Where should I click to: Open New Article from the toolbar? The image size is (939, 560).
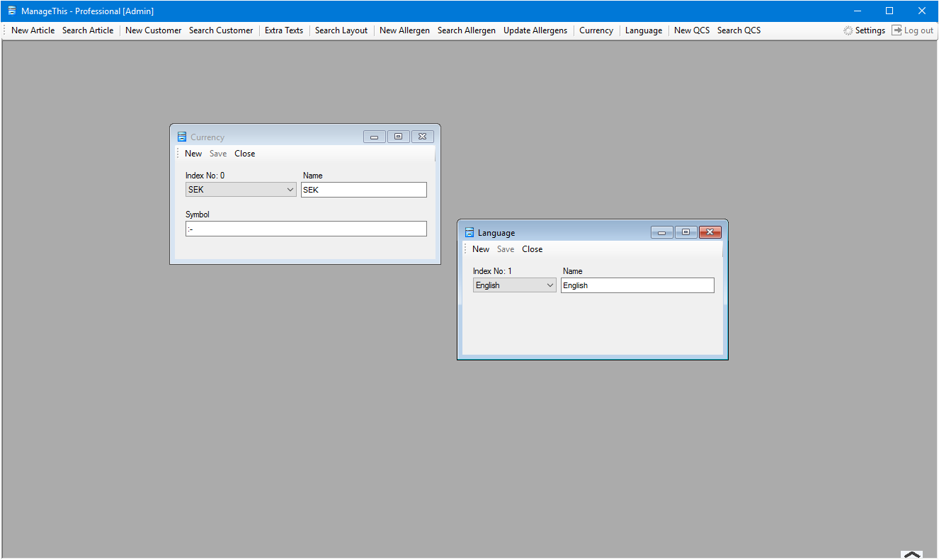(x=33, y=30)
